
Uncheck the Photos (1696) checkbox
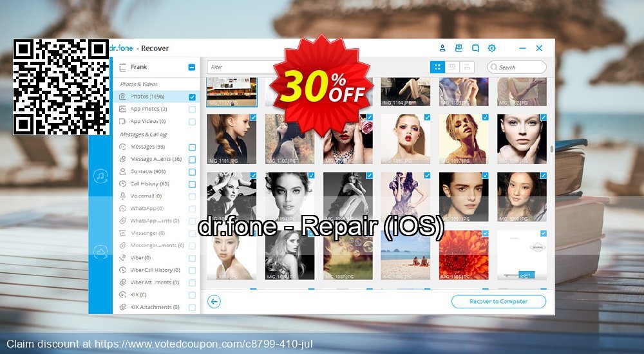tap(192, 97)
